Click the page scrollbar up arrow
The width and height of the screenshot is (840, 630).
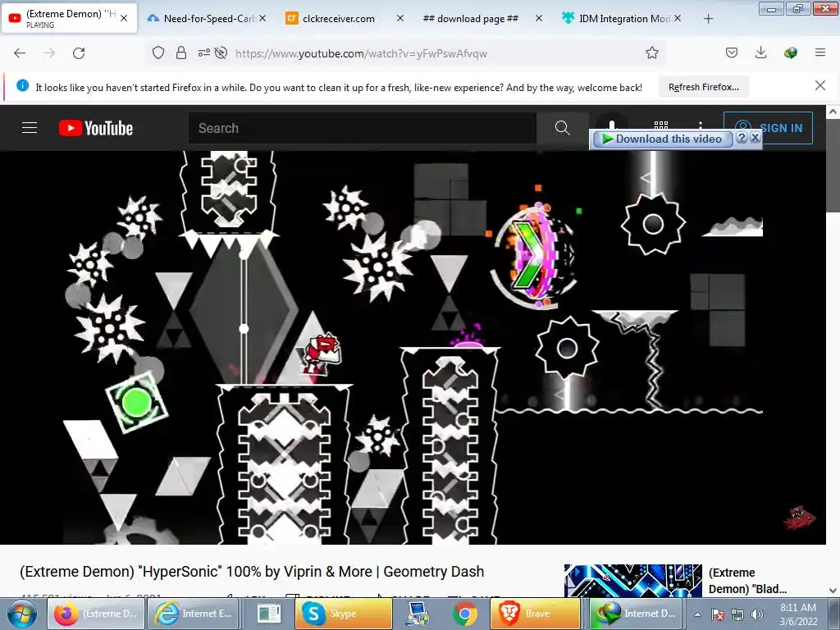point(833,112)
